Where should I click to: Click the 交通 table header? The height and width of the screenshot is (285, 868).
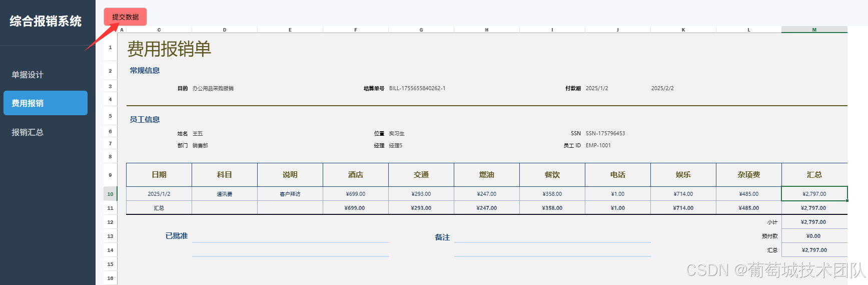point(421,175)
